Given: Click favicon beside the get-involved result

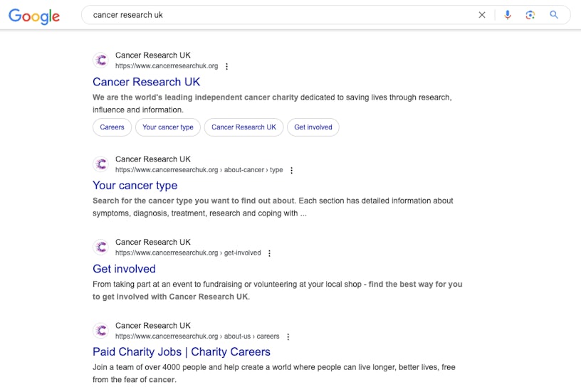Looking at the screenshot, I should point(101,248).
